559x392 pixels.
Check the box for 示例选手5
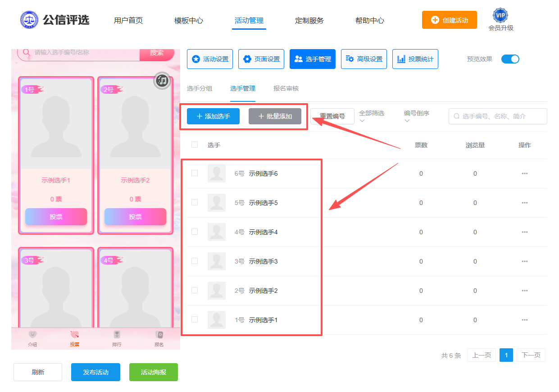point(195,202)
